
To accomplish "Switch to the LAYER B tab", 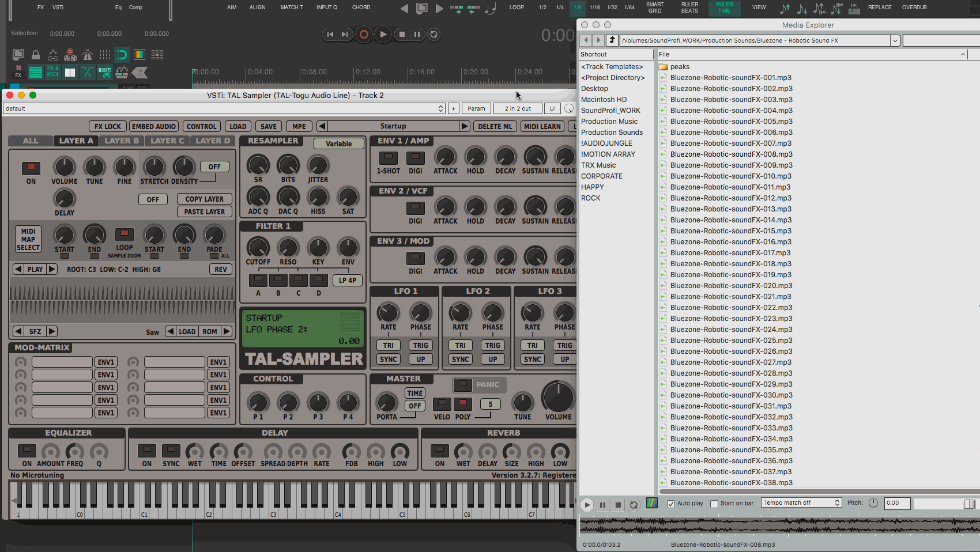I will click(x=122, y=141).
